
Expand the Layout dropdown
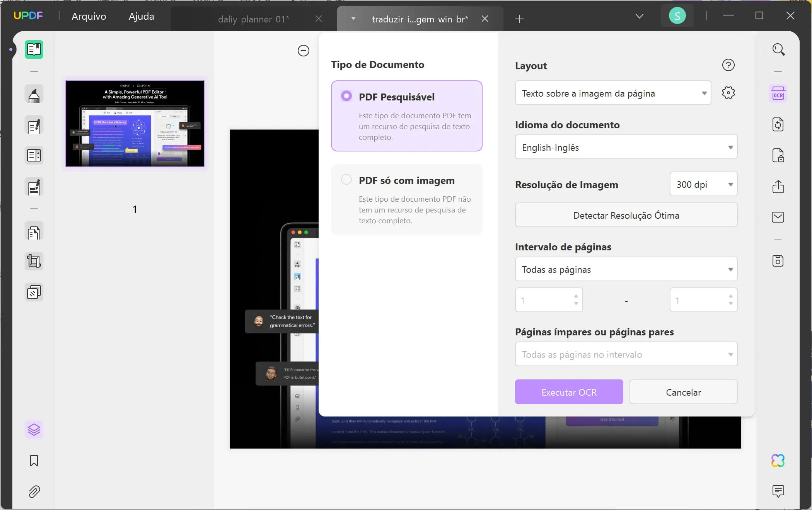click(613, 93)
